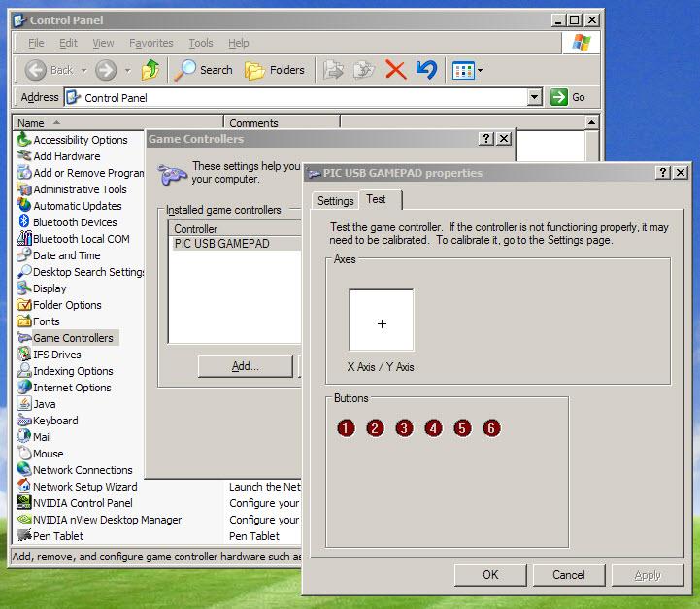Select the Display icon
Image resolution: width=700 pixels, height=609 pixels.
(x=23, y=288)
